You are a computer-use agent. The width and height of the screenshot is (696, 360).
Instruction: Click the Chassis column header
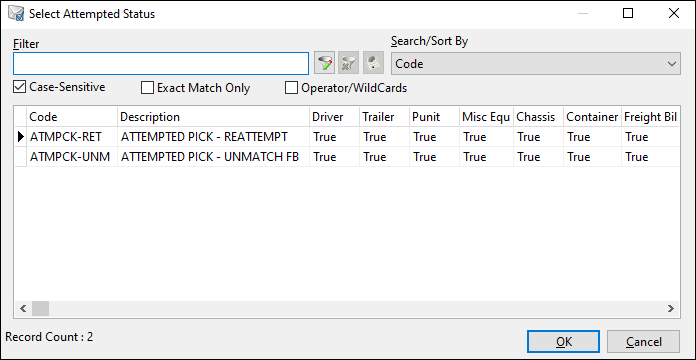coord(538,117)
